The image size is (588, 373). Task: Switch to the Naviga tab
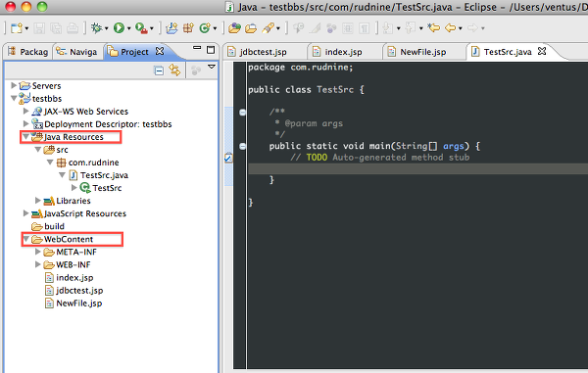point(76,52)
